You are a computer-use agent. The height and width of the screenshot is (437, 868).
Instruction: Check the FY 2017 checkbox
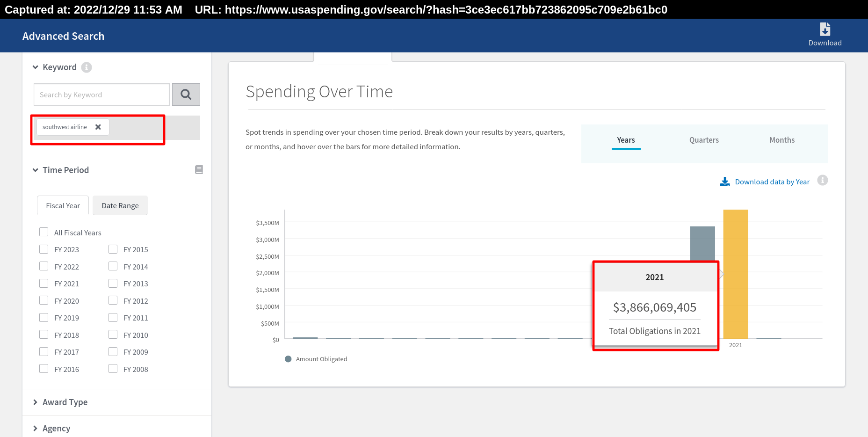click(44, 351)
